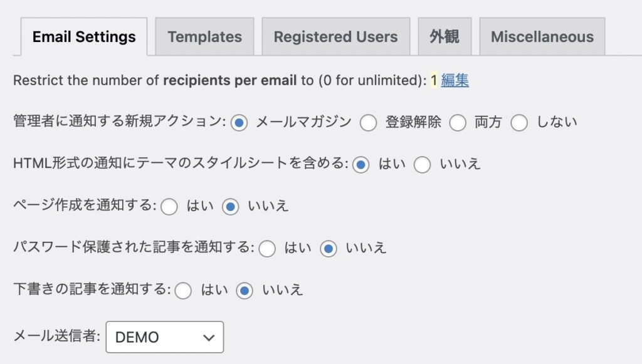Go to the Miscellaneous tab
Image resolution: width=642 pixels, height=364 pixels.
click(542, 37)
